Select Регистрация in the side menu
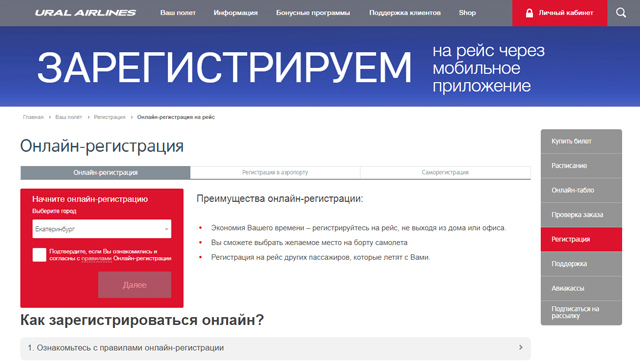This screenshot has width=640, height=362. coord(581,239)
